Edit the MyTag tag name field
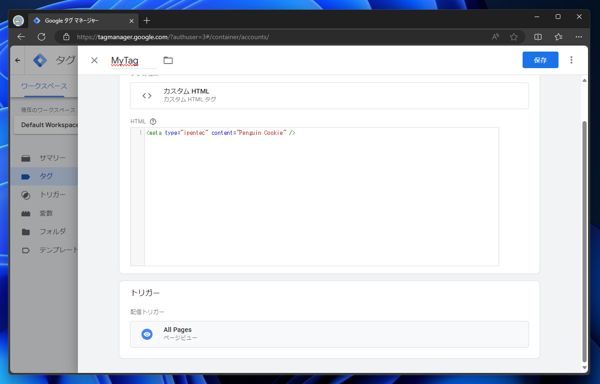The width and height of the screenshot is (600, 384). tap(134, 60)
